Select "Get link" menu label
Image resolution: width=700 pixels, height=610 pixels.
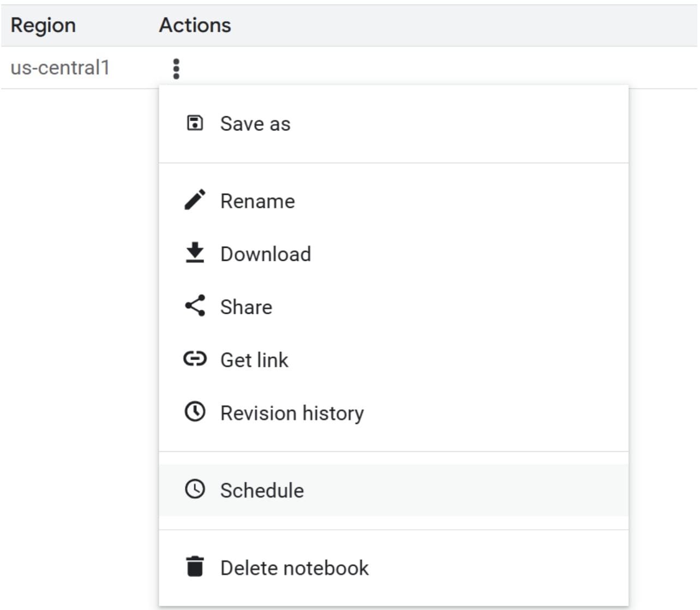point(254,360)
